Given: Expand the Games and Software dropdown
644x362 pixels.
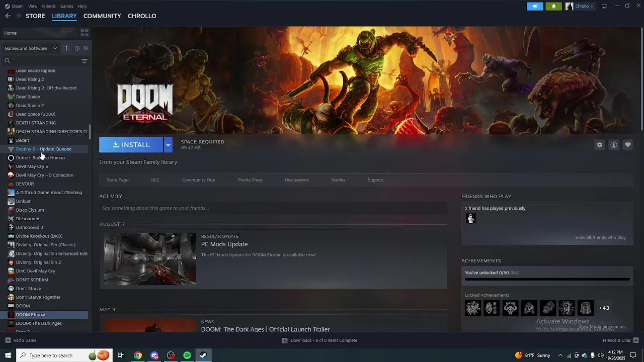Looking at the screenshot, I should click(31, 48).
